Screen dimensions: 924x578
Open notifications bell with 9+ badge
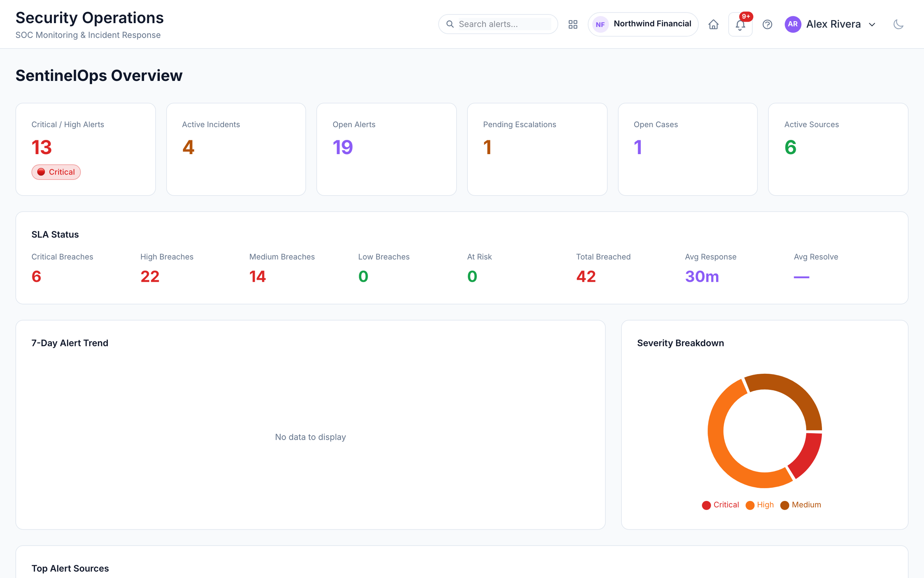point(740,24)
